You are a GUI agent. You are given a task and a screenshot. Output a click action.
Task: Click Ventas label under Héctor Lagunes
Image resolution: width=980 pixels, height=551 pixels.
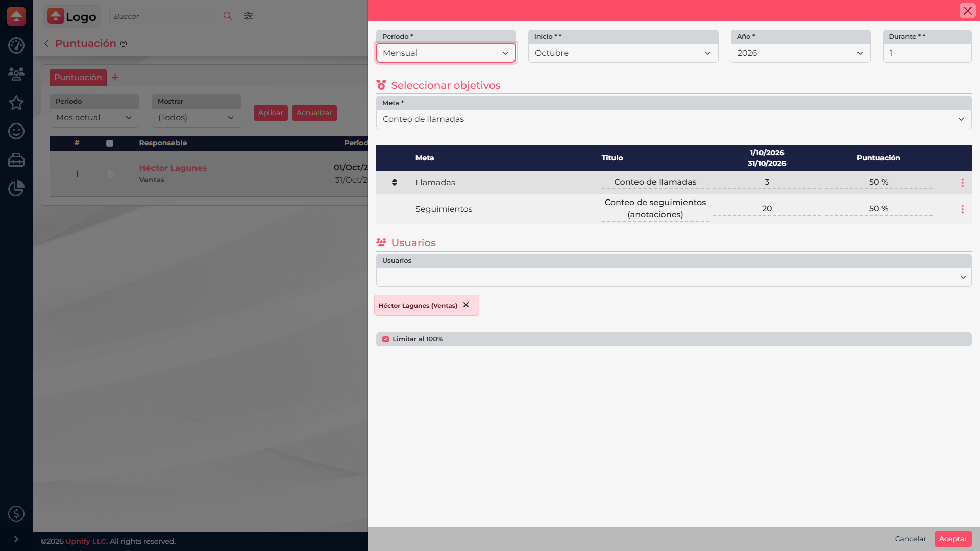pos(152,180)
